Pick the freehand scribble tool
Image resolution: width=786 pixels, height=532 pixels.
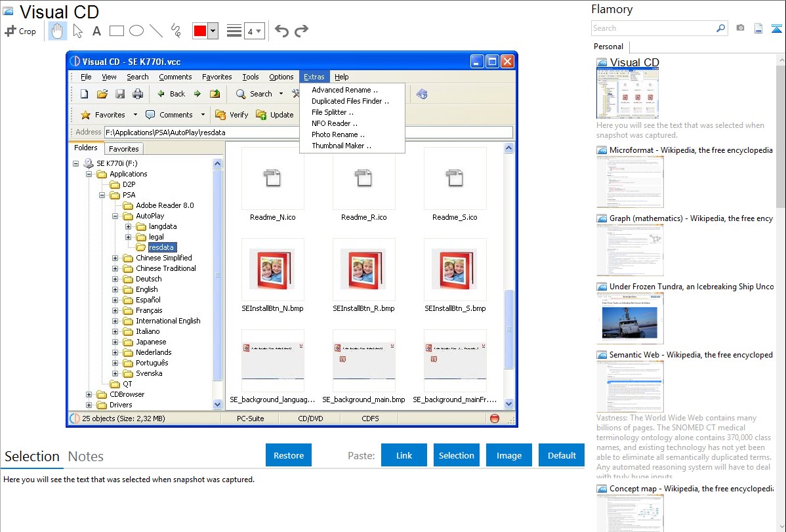point(176,31)
